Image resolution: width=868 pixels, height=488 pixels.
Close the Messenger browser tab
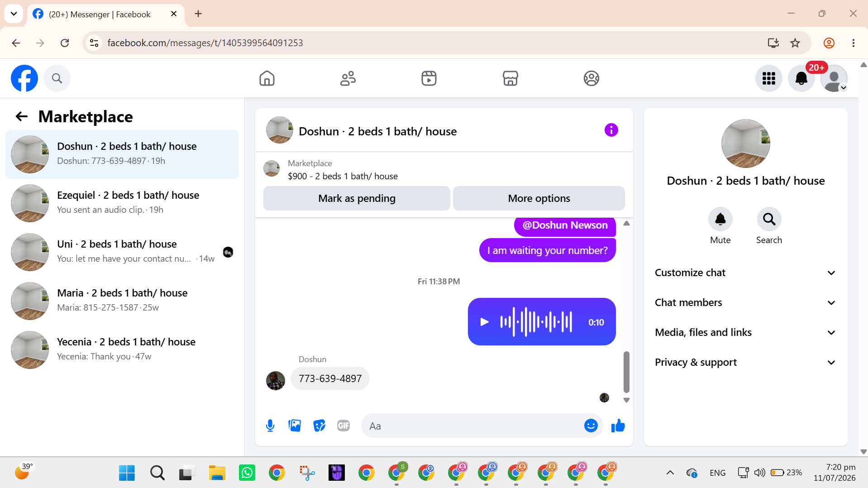point(174,14)
